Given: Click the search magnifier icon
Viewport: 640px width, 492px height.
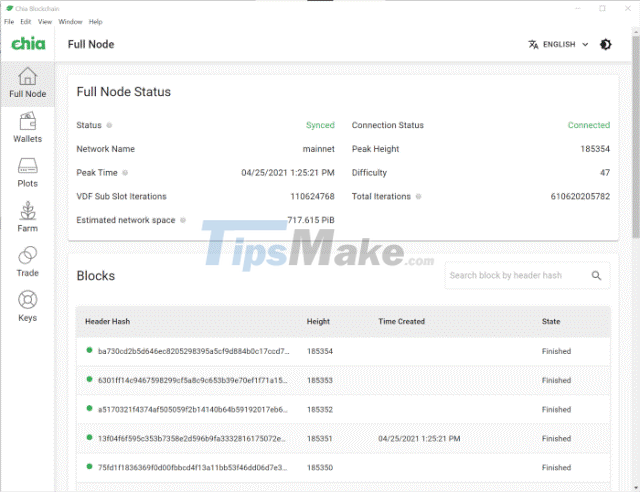Looking at the screenshot, I should (x=596, y=276).
